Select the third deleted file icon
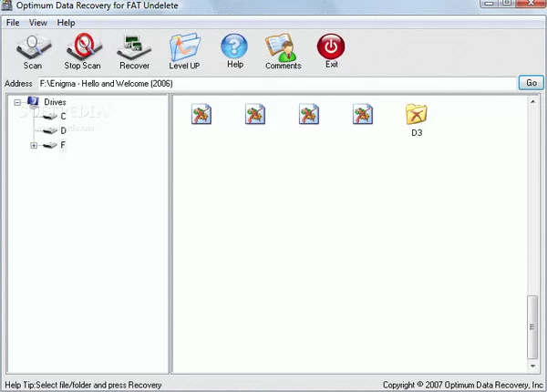Image resolution: width=547 pixels, height=392 pixels. (309, 114)
